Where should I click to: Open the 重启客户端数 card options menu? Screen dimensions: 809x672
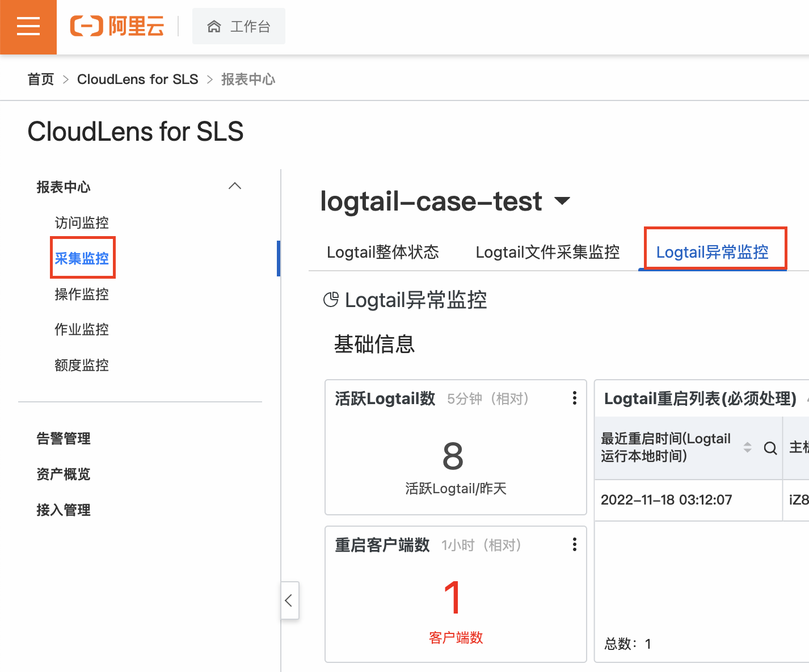575,544
